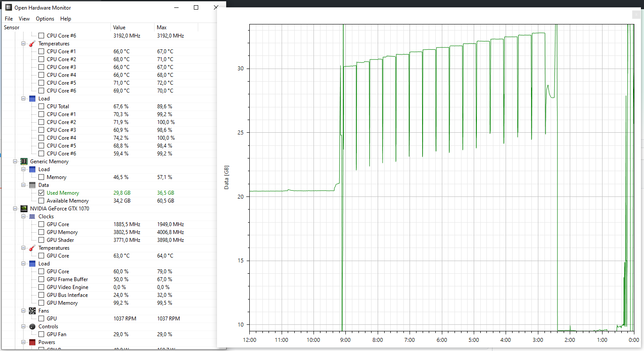
Task: Enable the CPU Total load checkbox
Action: (41, 106)
